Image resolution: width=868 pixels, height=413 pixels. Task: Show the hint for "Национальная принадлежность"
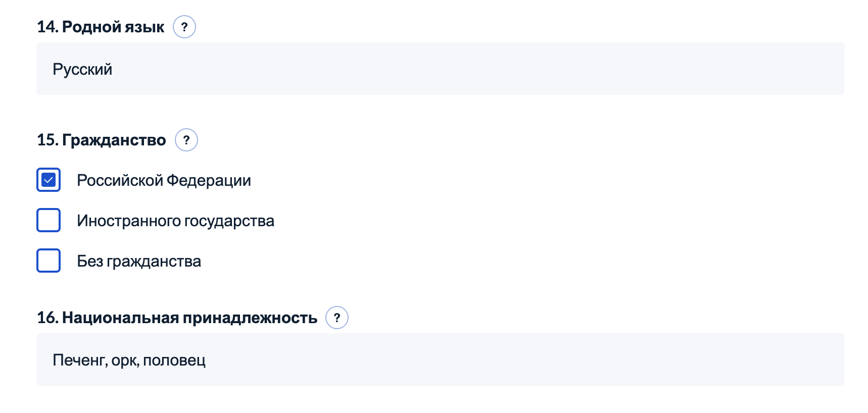(x=337, y=318)
